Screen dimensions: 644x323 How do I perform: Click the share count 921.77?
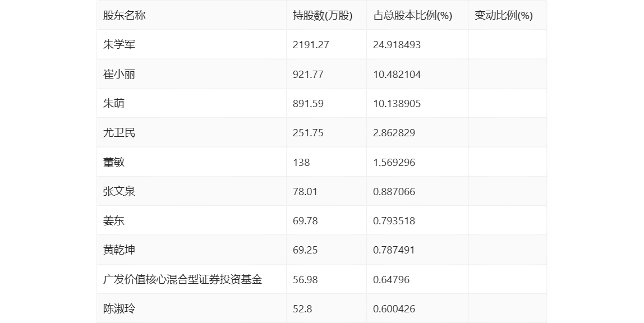click(x=308, y=74)
